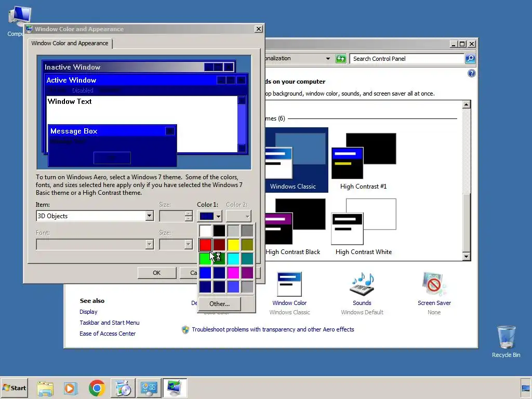Viewport: 532px width, 399px height.
Task: Click the Screen Saver link text
Action: [x=434, y=303]
